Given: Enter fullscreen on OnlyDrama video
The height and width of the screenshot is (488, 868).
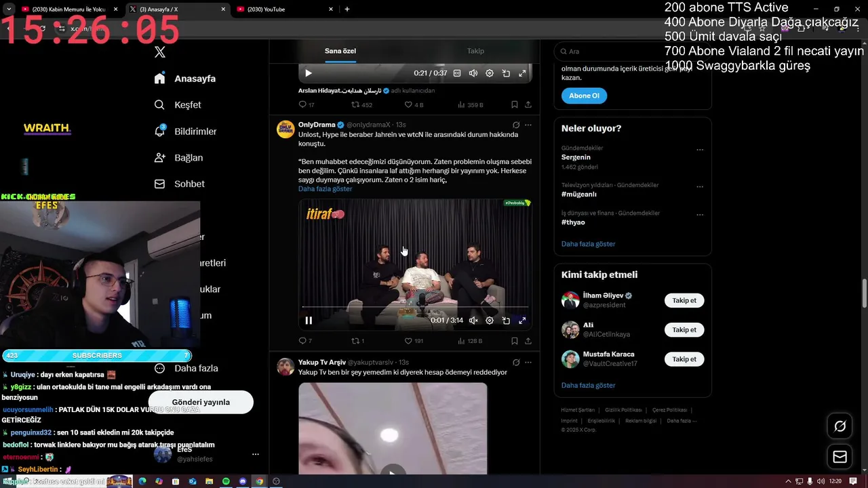Looking at the screenshot, I should (522, 321).
